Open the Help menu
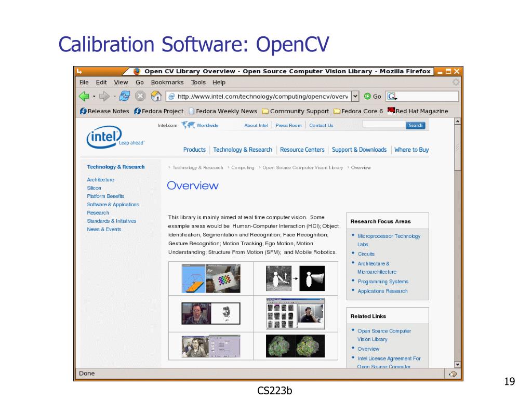 (219, 82)
